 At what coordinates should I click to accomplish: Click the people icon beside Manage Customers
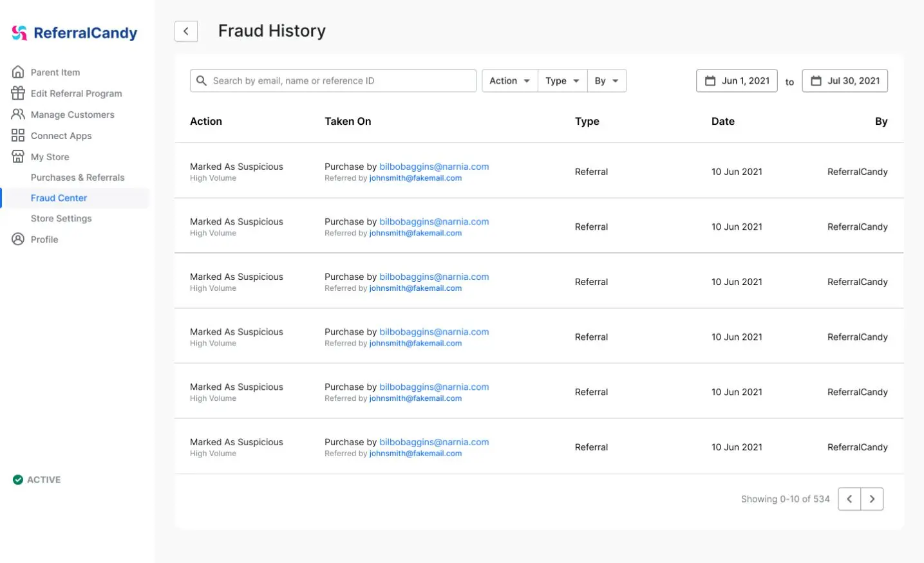[18, 115]
